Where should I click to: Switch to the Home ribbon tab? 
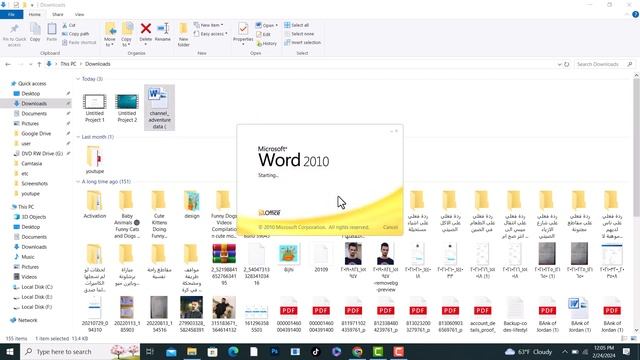35,14
